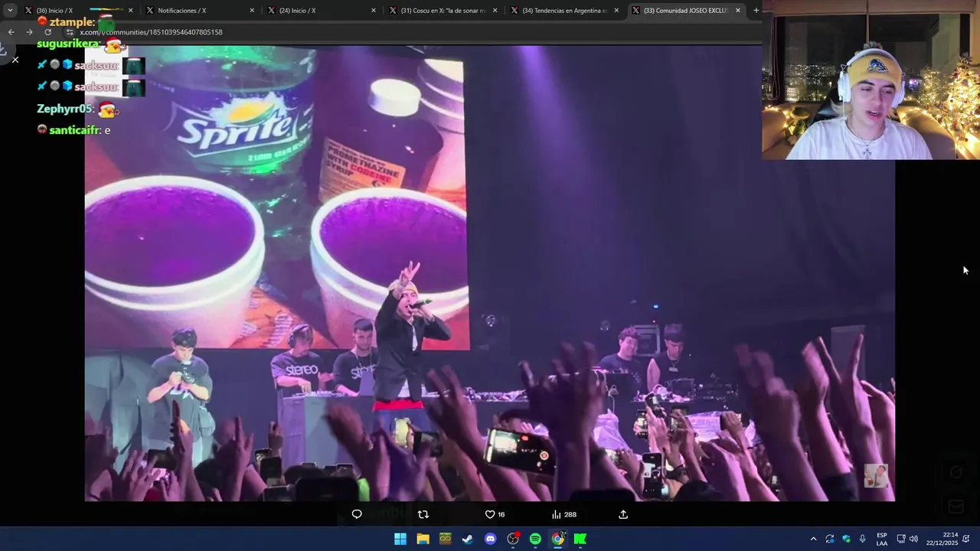The image size is (980, 551).
Task: Launch Steam from the taskbar
Action: 467,539
